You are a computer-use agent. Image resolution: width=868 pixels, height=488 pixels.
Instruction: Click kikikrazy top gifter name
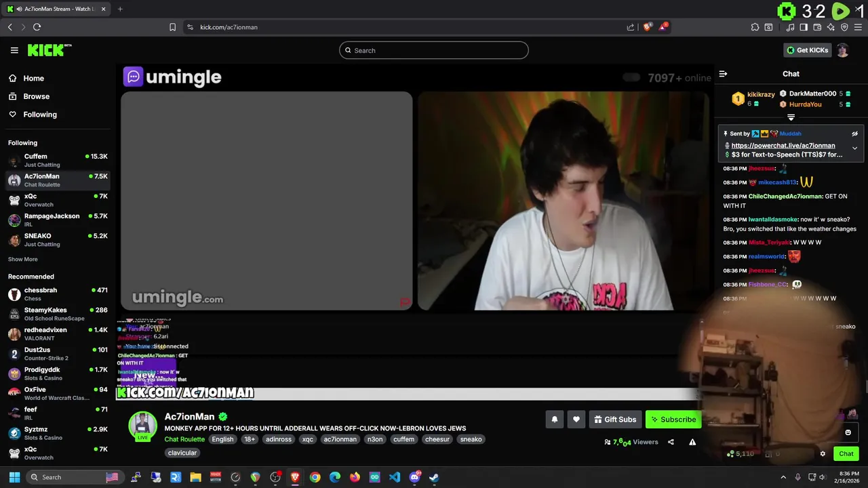coord(761,95)
